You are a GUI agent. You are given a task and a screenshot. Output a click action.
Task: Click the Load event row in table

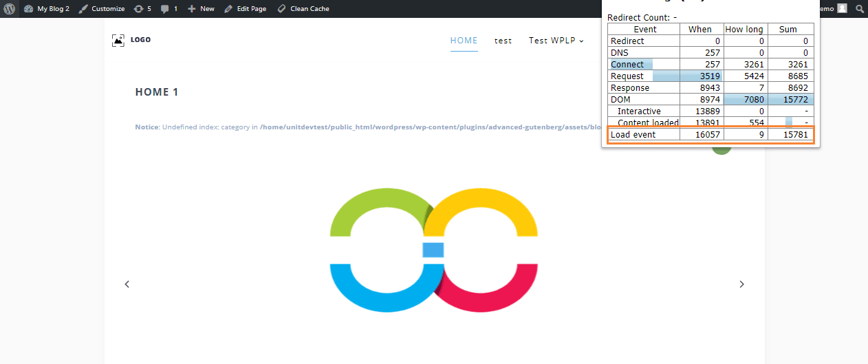tap(710, 135)
